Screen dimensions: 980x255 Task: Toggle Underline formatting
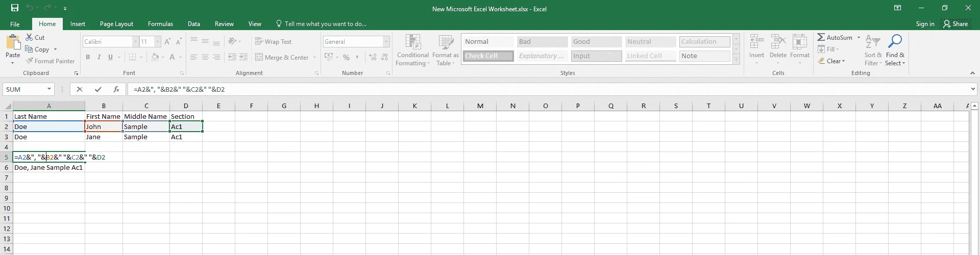pyautogui.click(x=110, y=57)
